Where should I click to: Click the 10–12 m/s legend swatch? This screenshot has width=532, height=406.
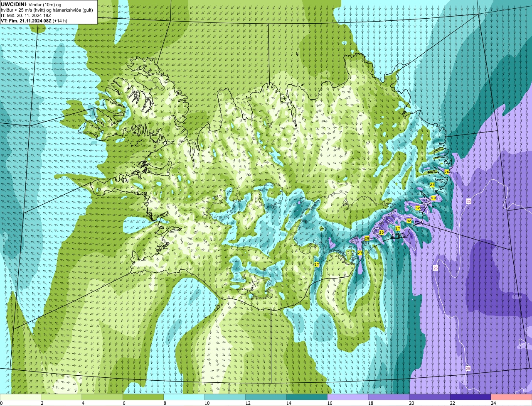coord(225,397)
